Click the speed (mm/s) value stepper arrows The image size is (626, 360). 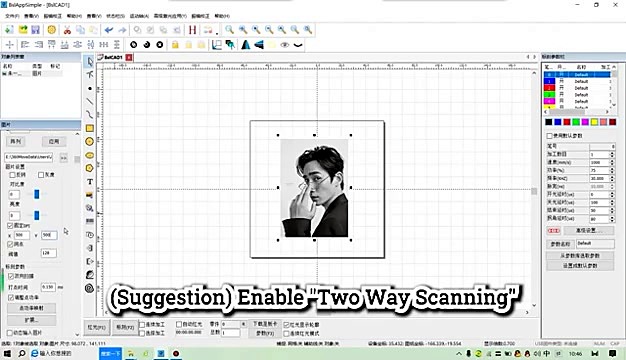(x=612, y=162)
